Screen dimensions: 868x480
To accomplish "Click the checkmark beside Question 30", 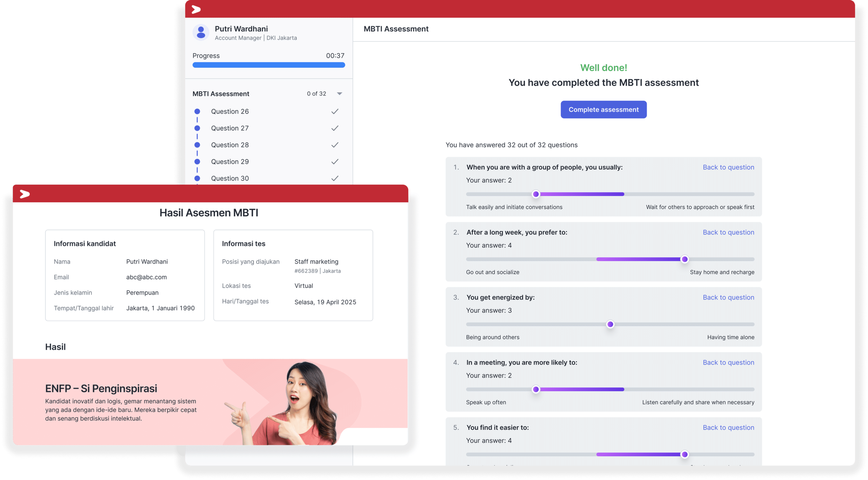I will click(335, 178).
